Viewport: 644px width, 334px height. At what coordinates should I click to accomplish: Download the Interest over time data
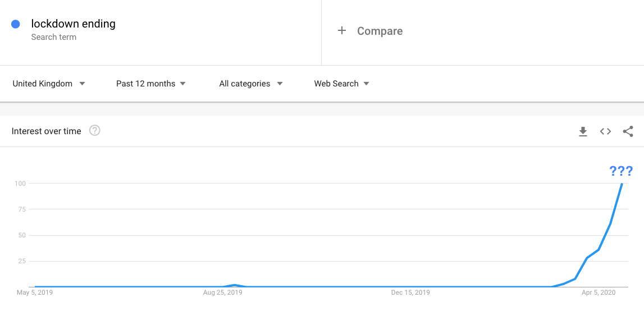pos(583,131)
